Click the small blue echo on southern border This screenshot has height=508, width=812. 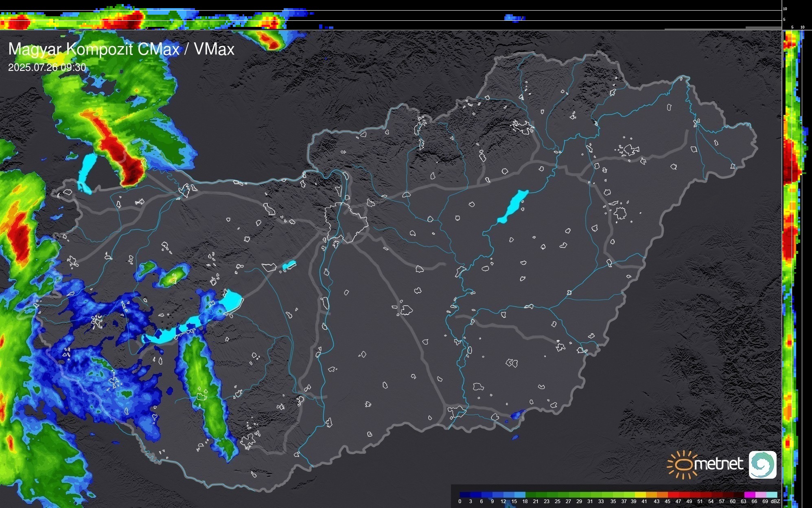[x=517, y=415]
